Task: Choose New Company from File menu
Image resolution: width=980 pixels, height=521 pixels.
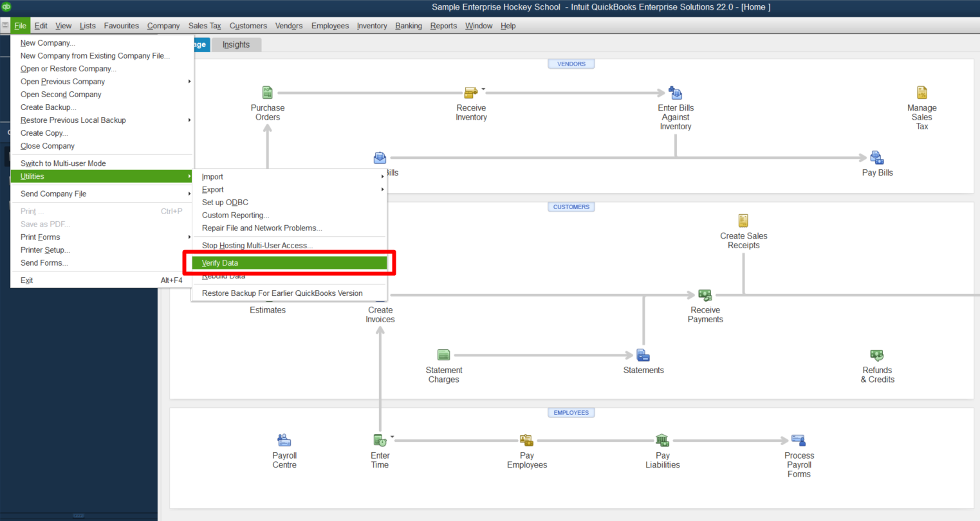Action: (102, 43)
